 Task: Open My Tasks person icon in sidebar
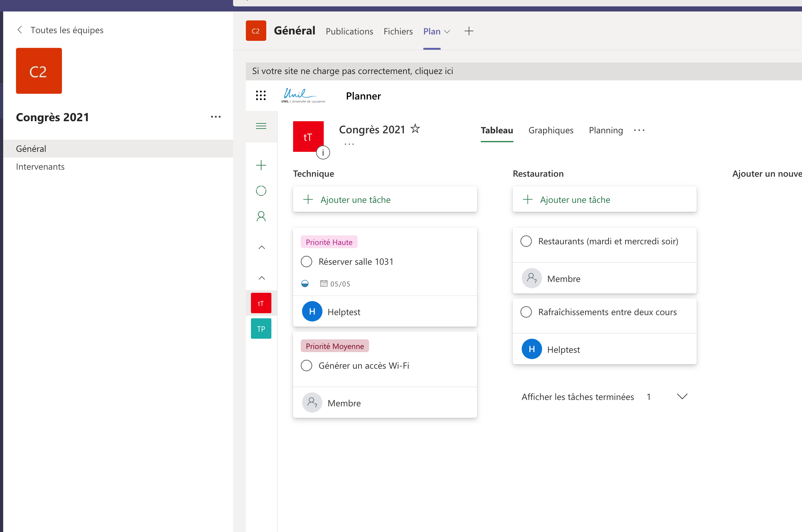pos(261,217)
